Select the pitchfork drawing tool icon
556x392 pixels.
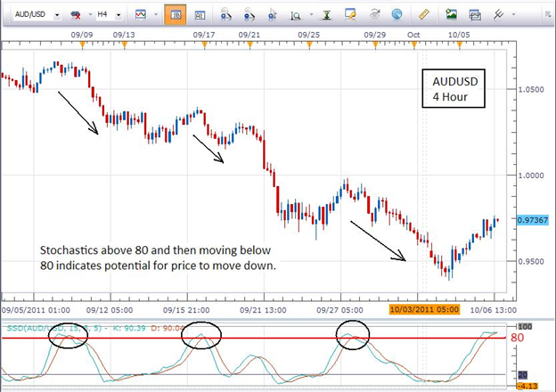click(x=498, y=14)
